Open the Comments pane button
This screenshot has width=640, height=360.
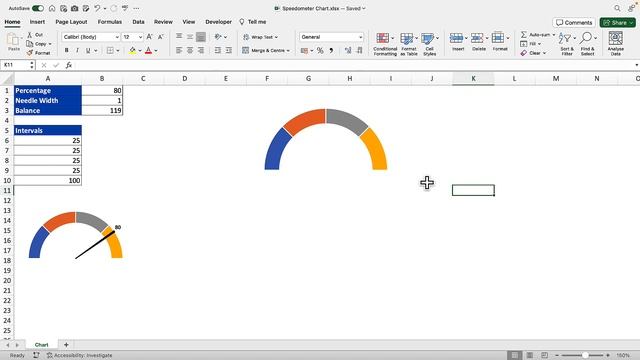click(574, 22)
